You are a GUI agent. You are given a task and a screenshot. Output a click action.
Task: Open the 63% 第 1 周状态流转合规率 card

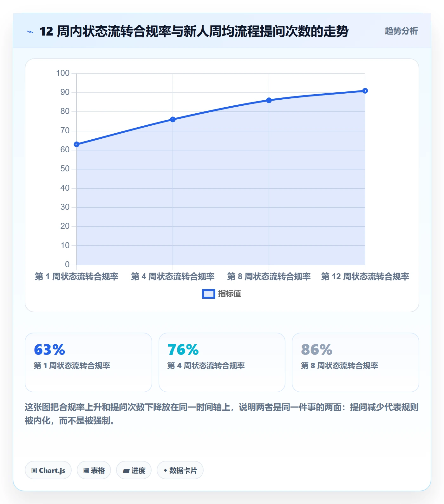click(88, 362)
